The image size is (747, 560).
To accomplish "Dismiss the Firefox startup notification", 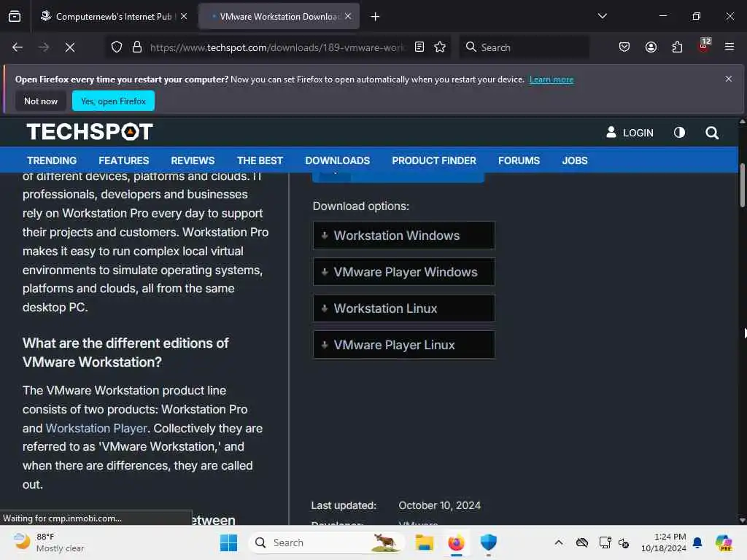I will coord(729,79).
